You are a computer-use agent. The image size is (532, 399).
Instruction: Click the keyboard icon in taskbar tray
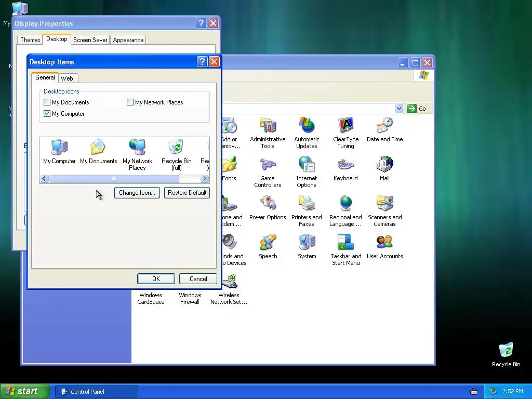(474, 392)
